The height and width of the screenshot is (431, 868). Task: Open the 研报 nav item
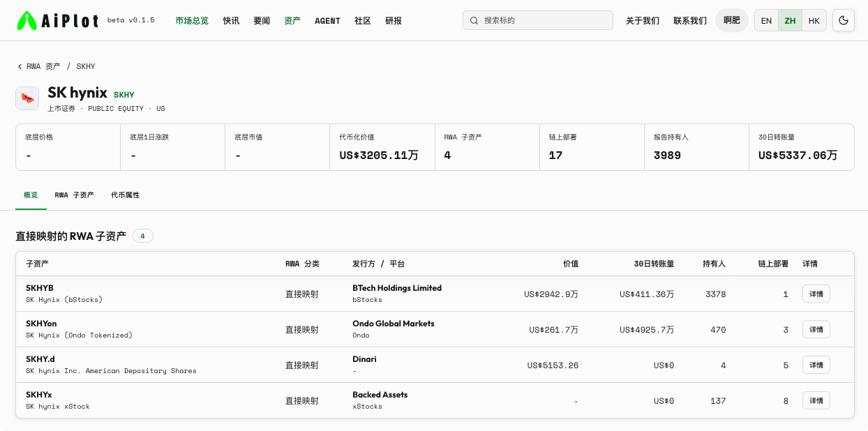point(394,20)
